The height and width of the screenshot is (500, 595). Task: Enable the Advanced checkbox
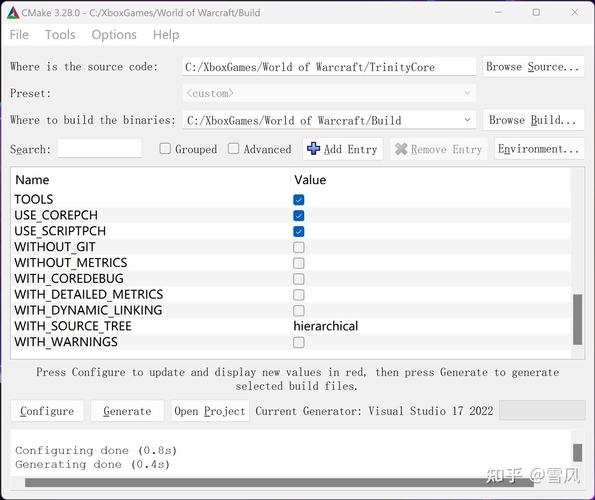[233, 148]
